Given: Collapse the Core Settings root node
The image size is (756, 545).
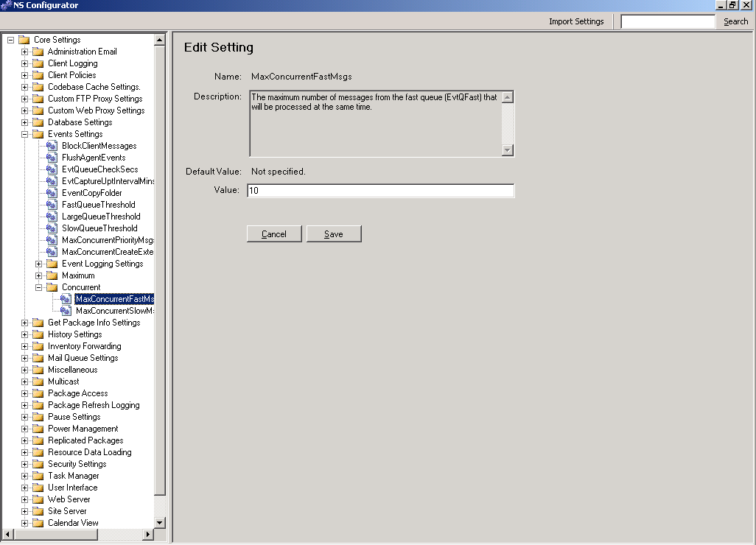Looking at the screenshot, I should click(x=11, y=40).
